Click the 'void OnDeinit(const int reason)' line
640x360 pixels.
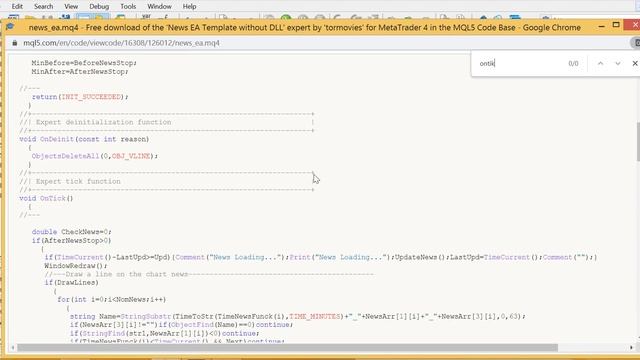coord(84,139)
